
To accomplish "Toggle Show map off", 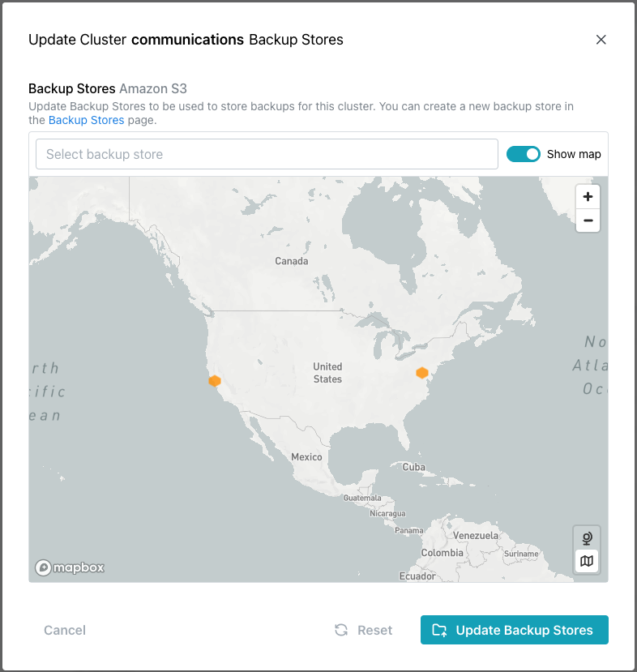I will pyautogui.click(x=523, y=153).
